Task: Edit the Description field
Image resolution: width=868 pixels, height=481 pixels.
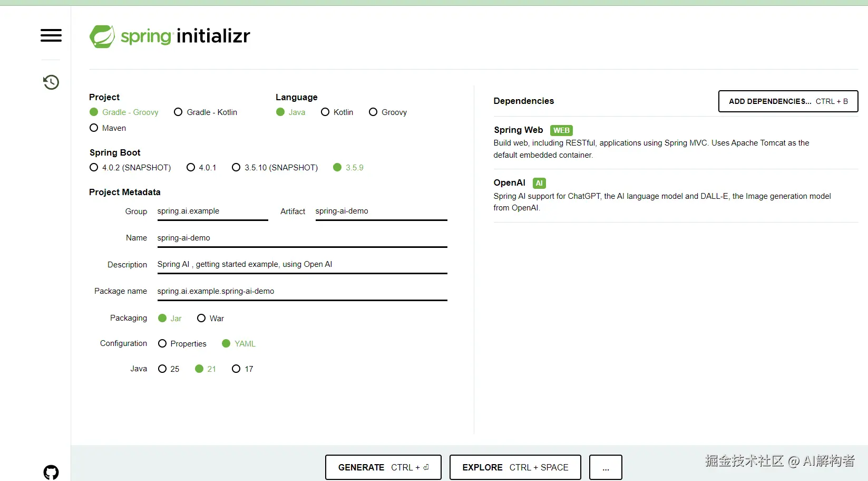Action: [x=302, y=265]
